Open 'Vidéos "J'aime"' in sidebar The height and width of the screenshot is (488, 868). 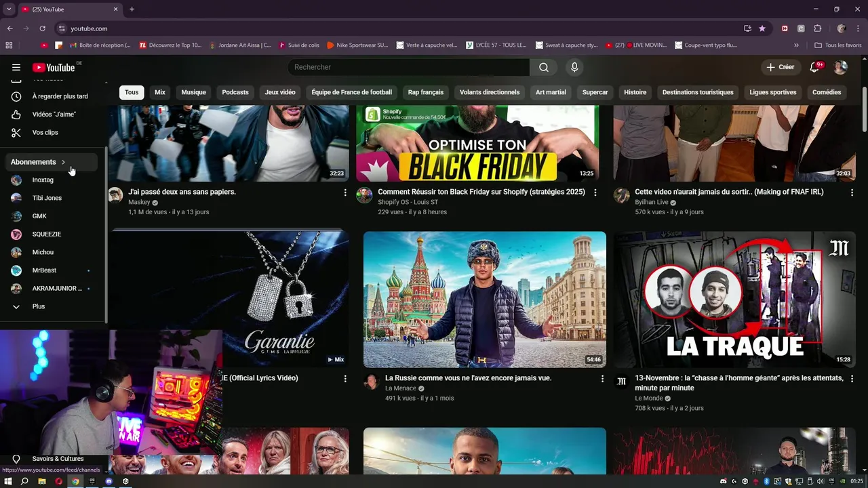click(53, 114)
